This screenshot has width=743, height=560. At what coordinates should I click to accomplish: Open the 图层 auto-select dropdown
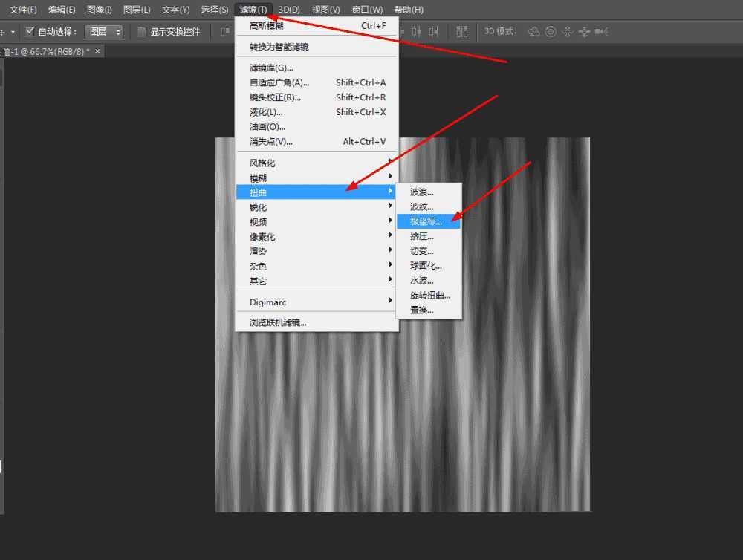coord(103,31)
